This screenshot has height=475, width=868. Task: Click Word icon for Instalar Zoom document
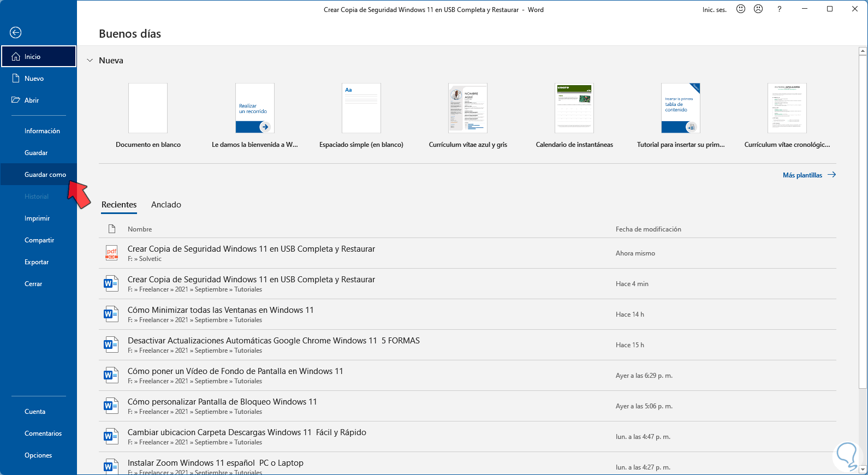click(x=111, y=466)
